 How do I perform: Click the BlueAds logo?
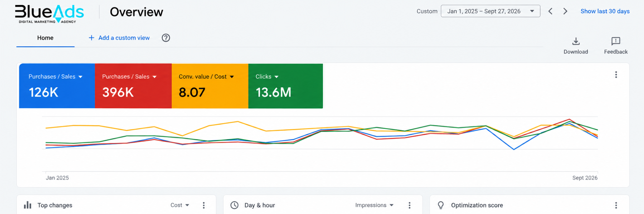click(x=49, y=14)
